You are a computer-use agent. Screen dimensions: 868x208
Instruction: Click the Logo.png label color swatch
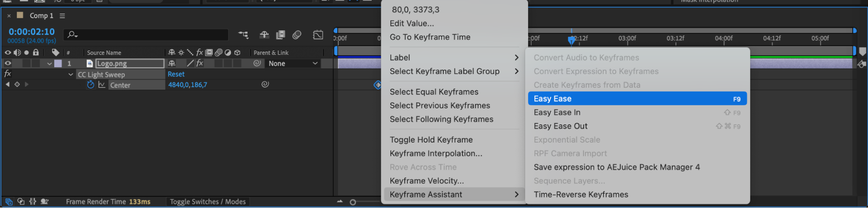pyautogui.click(x=58, y=63)
